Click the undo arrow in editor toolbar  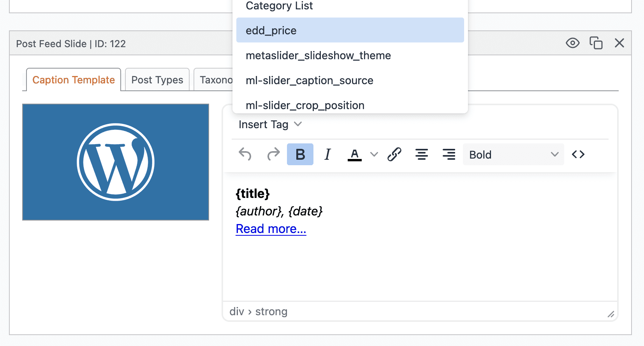[245, 154]
